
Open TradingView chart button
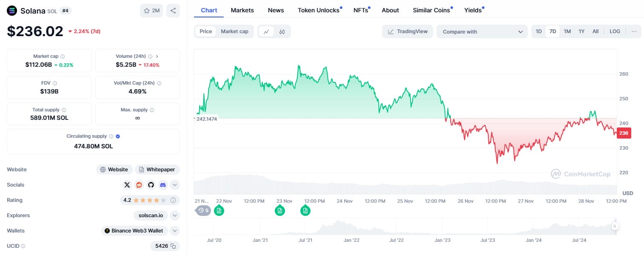click(x=407, y=31)
